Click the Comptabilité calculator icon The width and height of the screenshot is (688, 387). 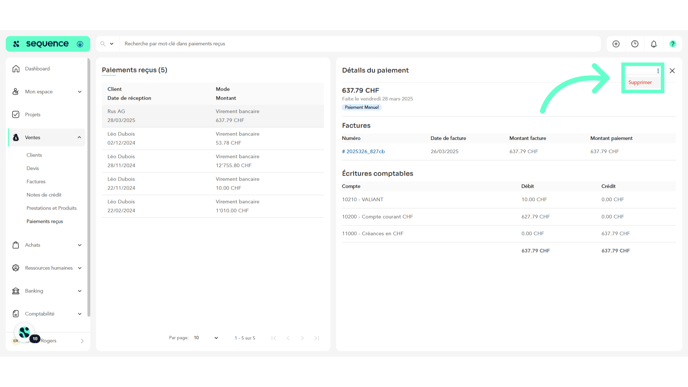(16, 314)
